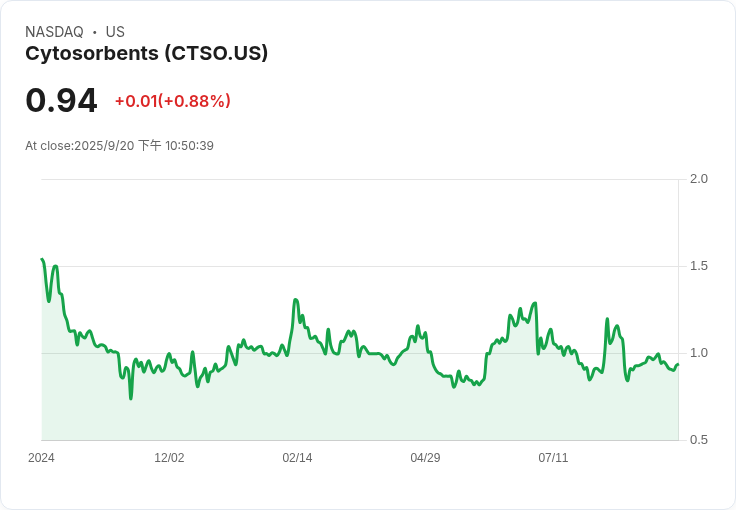Click the price peak above 02/14
The image size is (736, 510).
pos(295,299)
